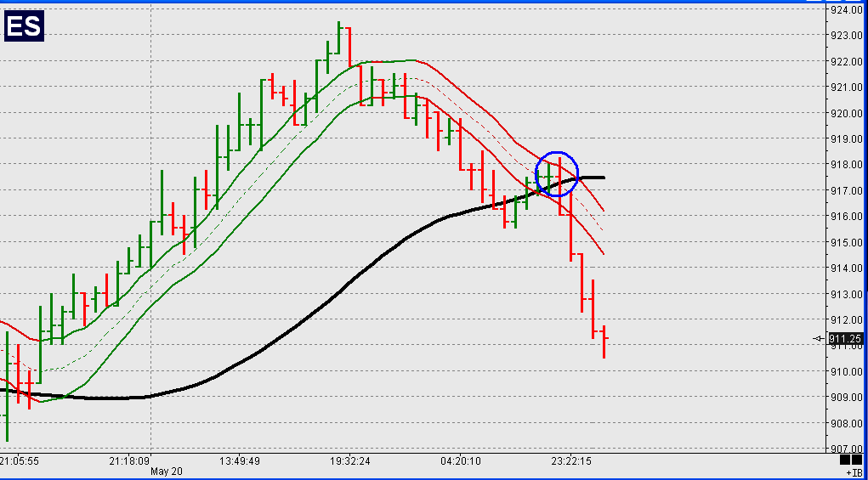868x480 pixels.
Task: Click the current price tag 911.25
Action: (x=846, y=339)
